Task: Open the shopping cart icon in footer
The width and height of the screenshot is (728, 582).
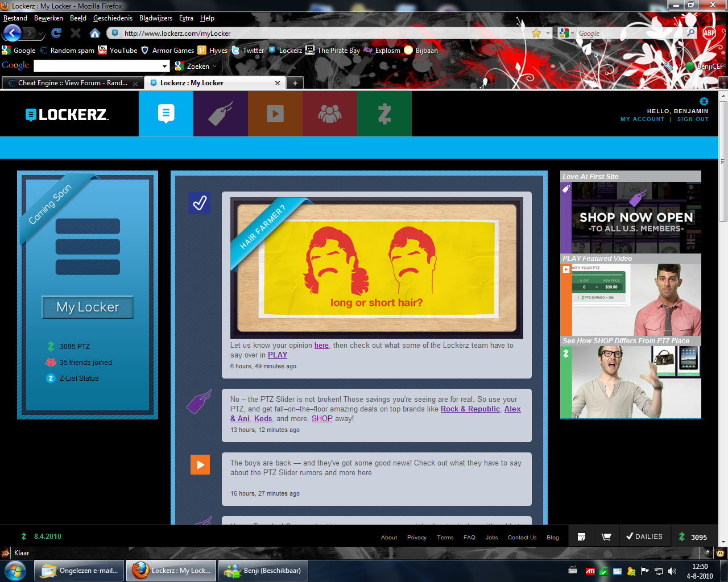Action: [x=606, y=537]
